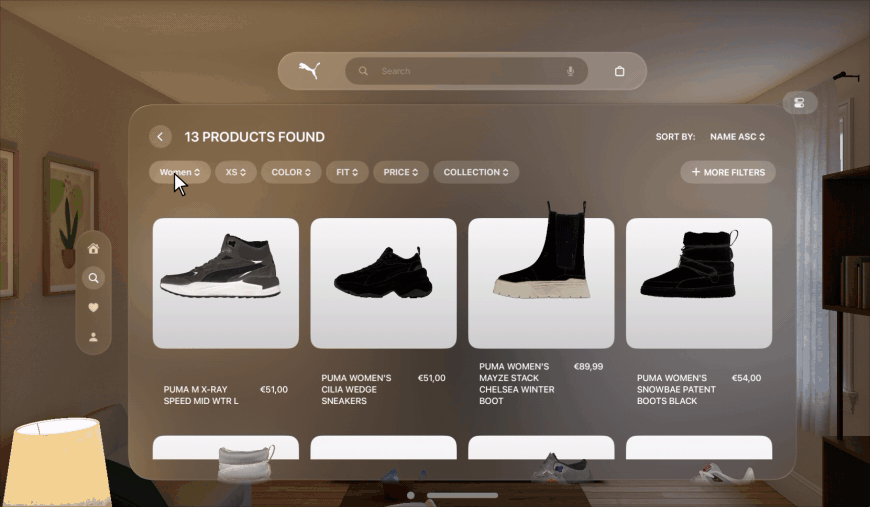
Task: Click the 13 PRODUCTS FOUND heading
Action: [x=255, y=136]
